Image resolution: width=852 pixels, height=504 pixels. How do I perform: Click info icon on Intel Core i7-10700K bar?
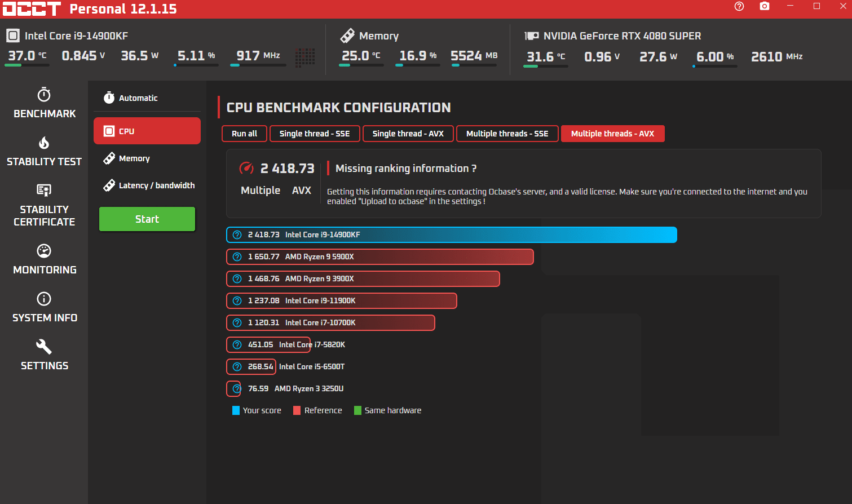point(237,323)
